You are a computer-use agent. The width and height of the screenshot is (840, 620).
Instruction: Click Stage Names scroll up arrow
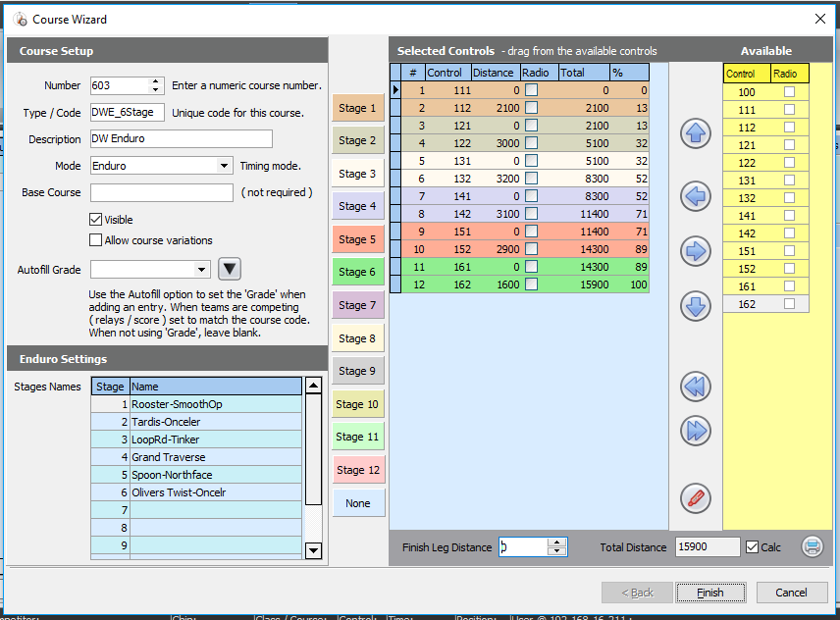pyautogui.click(x=313, y=386)
